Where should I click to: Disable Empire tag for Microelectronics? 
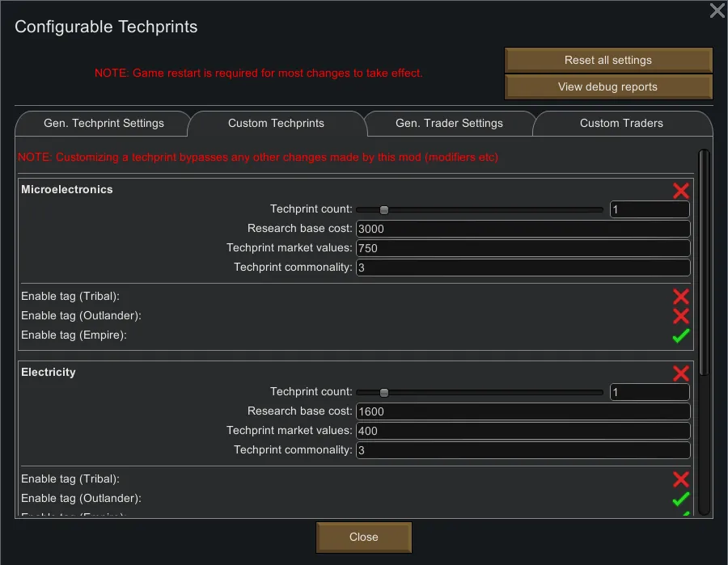680,335
